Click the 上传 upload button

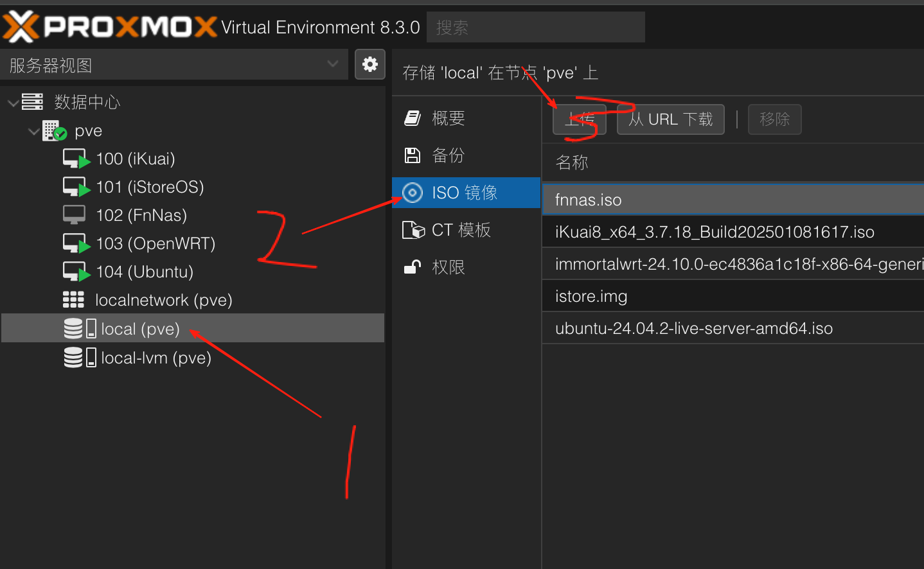coord(580,119)
